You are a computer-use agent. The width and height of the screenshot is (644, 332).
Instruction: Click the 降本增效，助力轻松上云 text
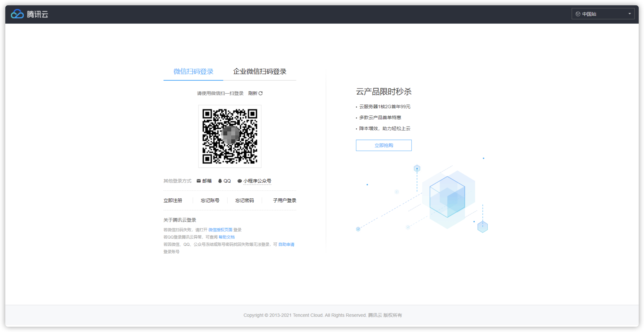[385, 129]
